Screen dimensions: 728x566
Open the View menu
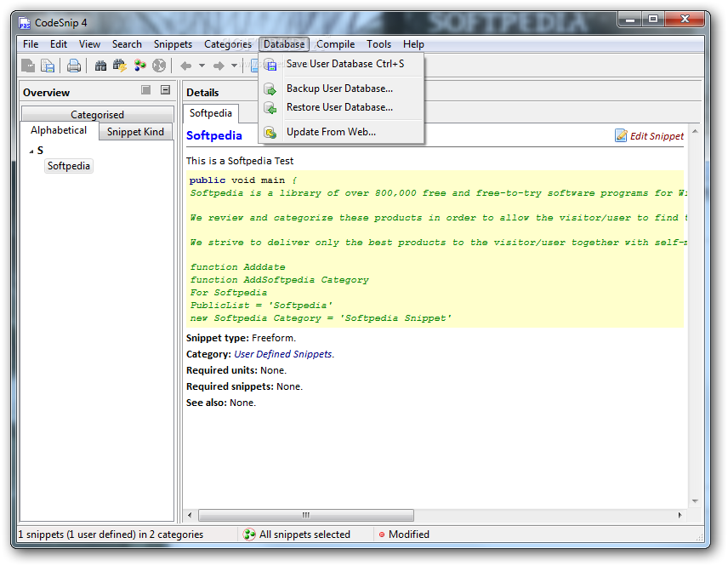[x=89, y=44]
